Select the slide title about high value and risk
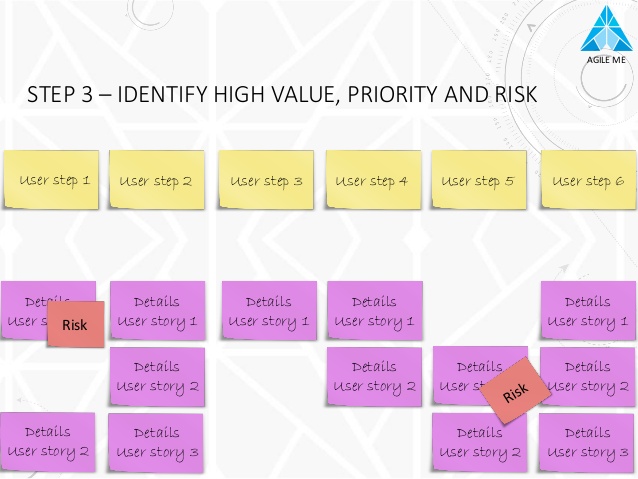 pos(281,95)
